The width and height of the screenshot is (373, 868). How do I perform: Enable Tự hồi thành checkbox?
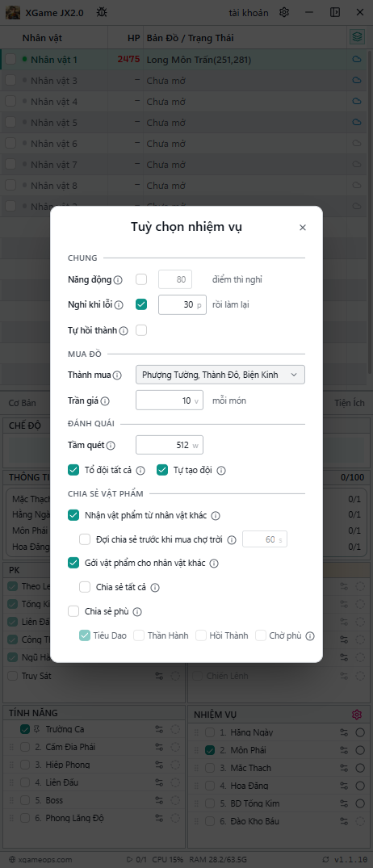pyautogui.click(x=141, y=330)
